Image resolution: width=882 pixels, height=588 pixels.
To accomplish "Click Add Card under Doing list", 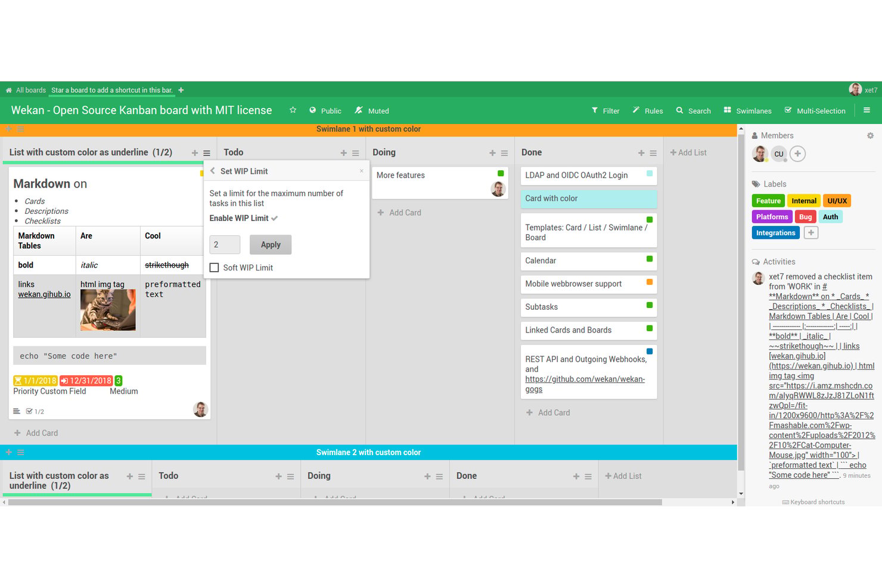I will point(399,213).
